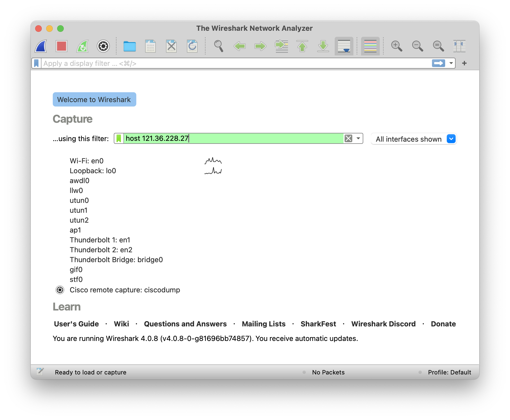Find a packet with the magnifier icon
This screenshot has width=510, height=420.
(x=219, y=46)
